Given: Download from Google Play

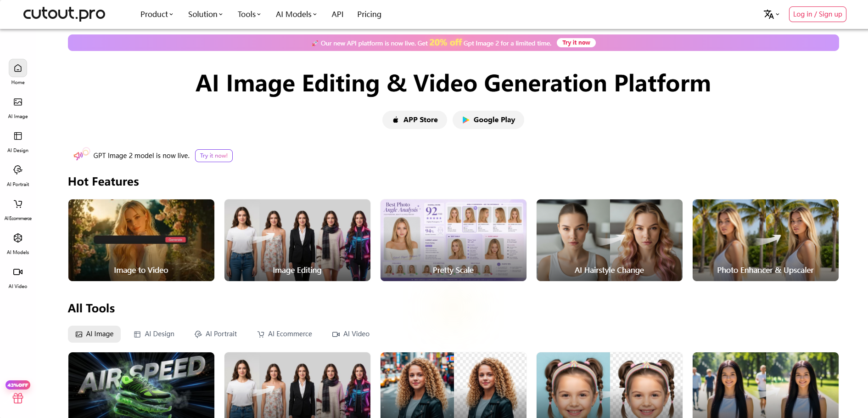Looking at the screenshot, I should 488,120.
